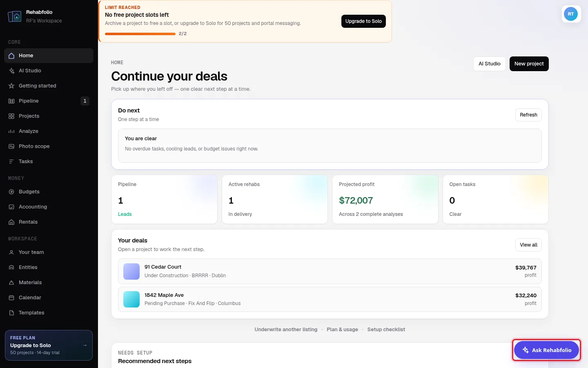Screen dimensions: 588x368
Task: Click the You are clear message
Action: pyautogui.click(x=330, y=146)
